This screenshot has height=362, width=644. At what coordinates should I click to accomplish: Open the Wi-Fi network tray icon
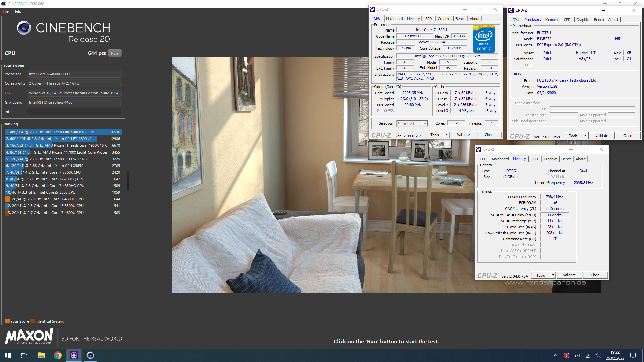point(588,355)
